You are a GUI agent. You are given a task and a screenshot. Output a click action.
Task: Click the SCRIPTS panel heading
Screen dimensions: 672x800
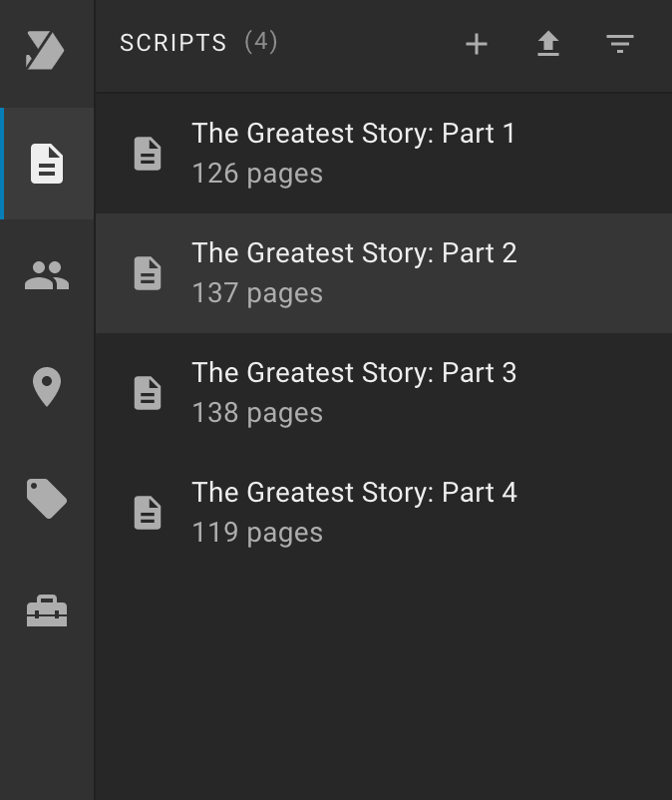173,43
